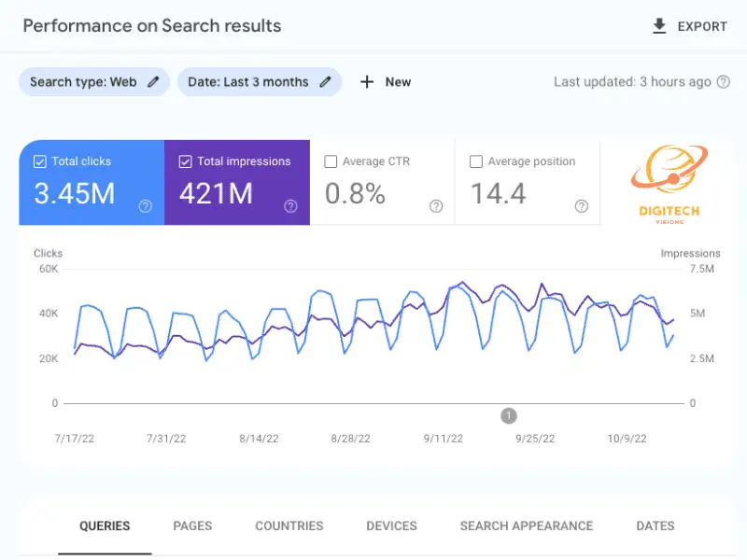Viewport: 747px width, 560px height.
Task: Click the 8/14/22 date axis label
Action: tap(259, 439)
